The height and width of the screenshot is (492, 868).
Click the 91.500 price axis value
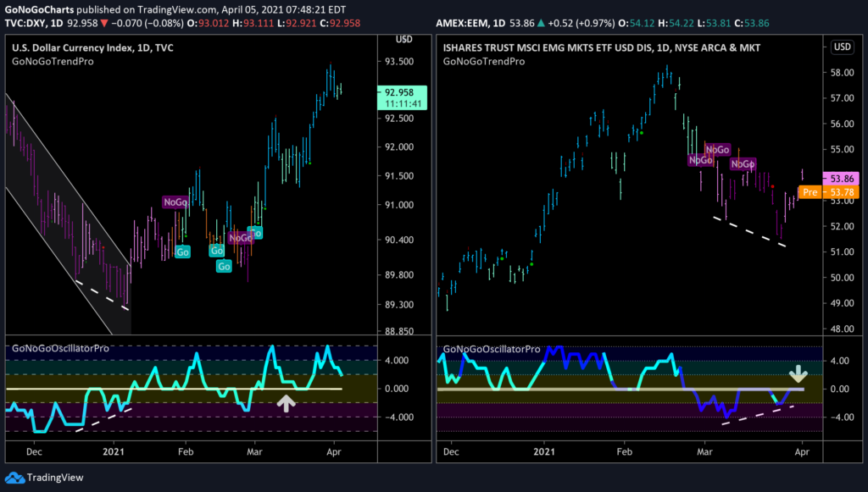(398, 176)
